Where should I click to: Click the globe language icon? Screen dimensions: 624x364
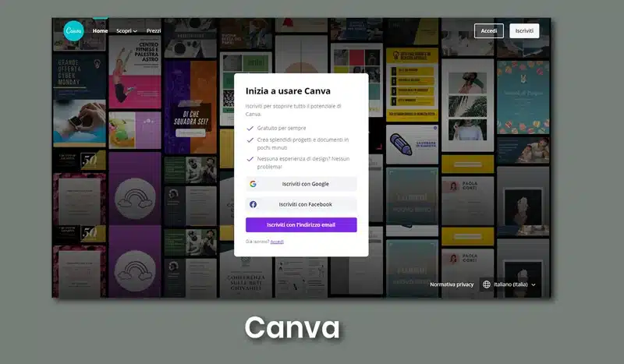(x=486, y=284)
